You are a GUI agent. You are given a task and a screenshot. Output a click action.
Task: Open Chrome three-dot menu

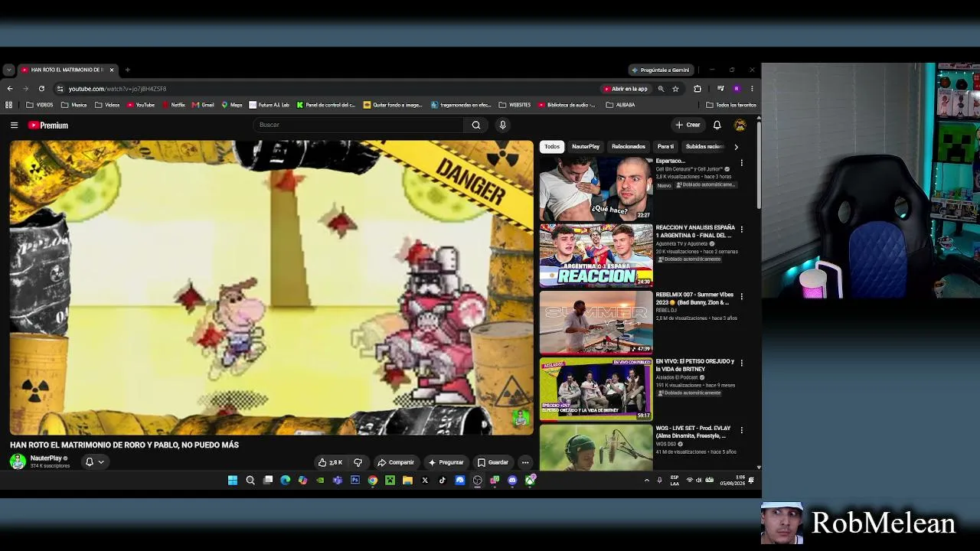click(752, 89)
